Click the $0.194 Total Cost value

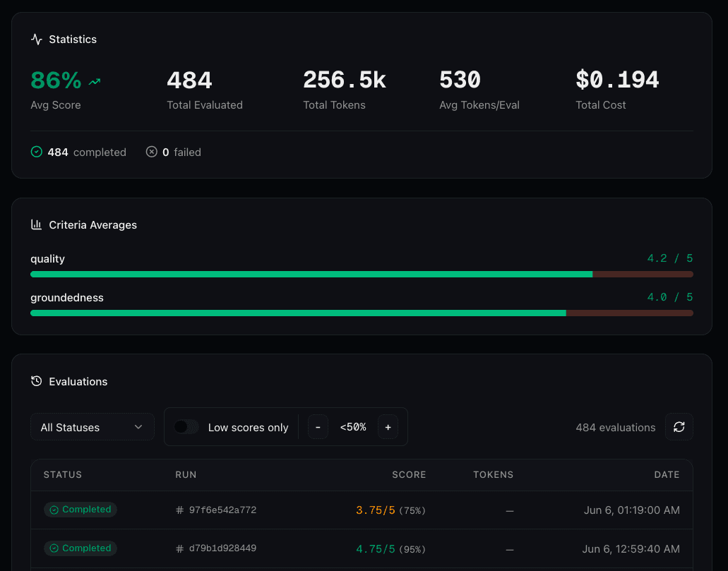tap(617, 80)
